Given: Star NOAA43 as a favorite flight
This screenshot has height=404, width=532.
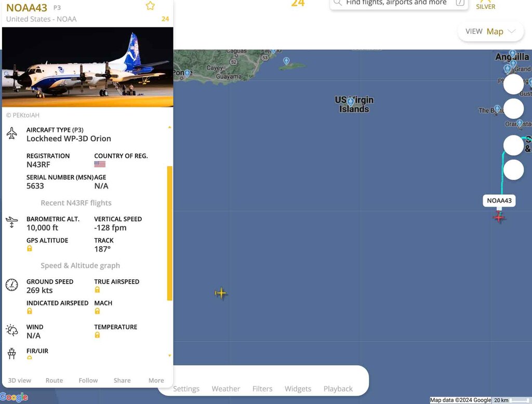Looking at the screenshot, I should tap(150, 6).
